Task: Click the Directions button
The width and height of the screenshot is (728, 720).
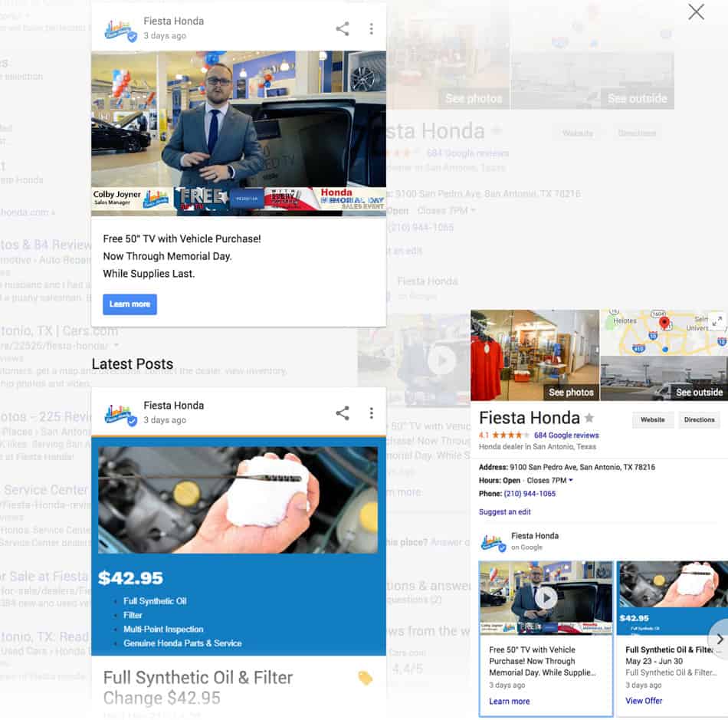Action: 699,419
